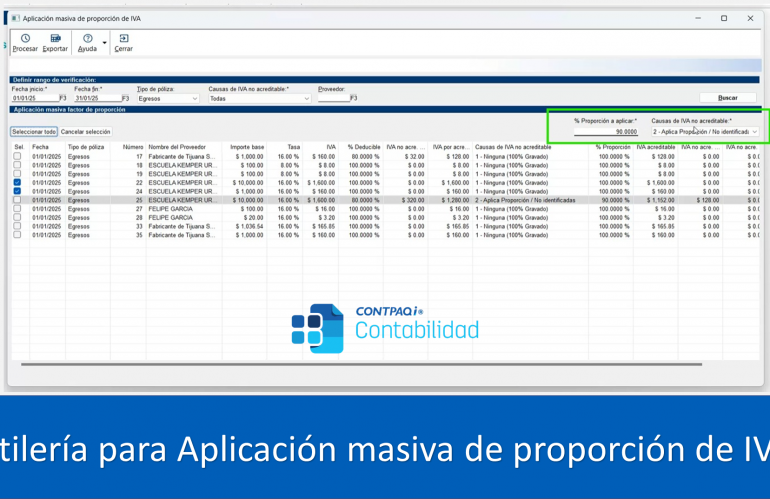Click the F3 lookup beside Fecha fin
Image resolution: width=770 pixels, height=499 pixels.
126,99
